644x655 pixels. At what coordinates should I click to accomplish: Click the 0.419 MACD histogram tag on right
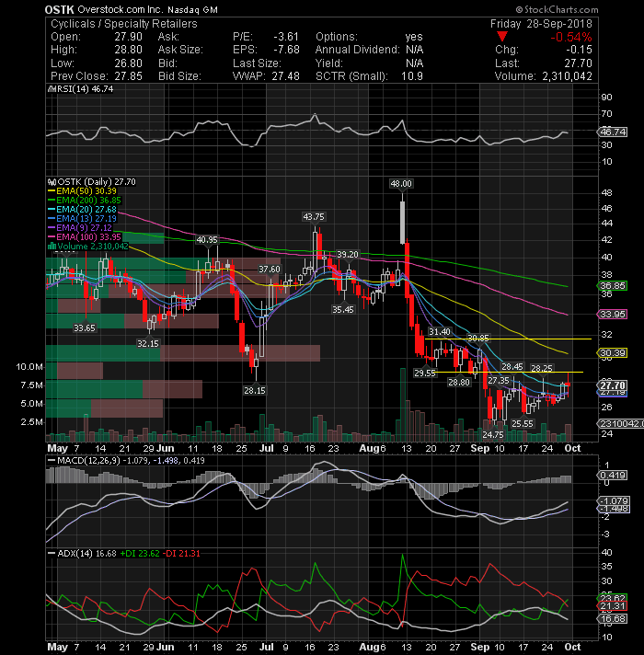coord(613,475)
